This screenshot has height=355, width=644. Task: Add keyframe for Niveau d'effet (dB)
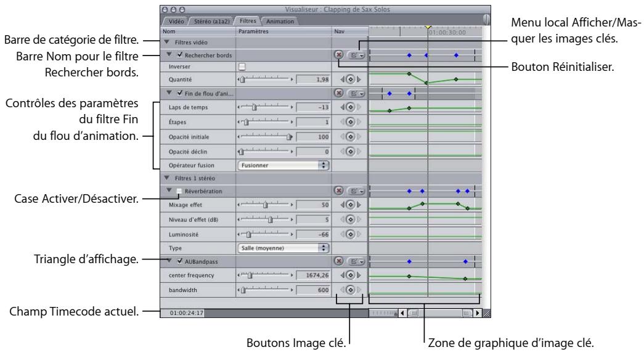350,219
